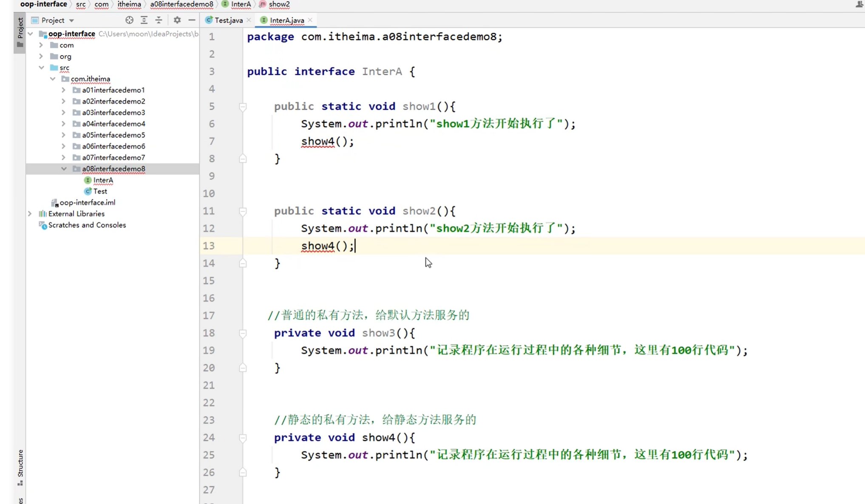Collapse the a08interfacedemo8 package

[x=63, y=169]
